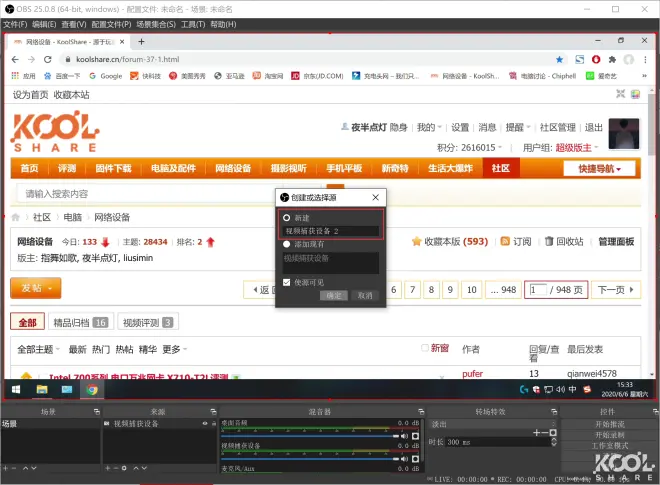The width and height of the screenshot is (660, 485).
Task: Cancel dialog with 取消 button
Action: [x=365, y=296]
